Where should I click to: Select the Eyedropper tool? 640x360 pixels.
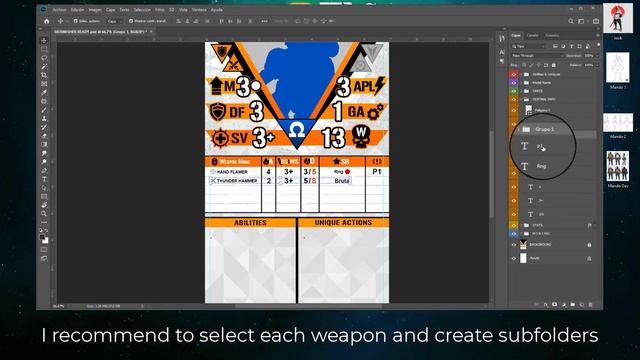(x=44, y=93)
